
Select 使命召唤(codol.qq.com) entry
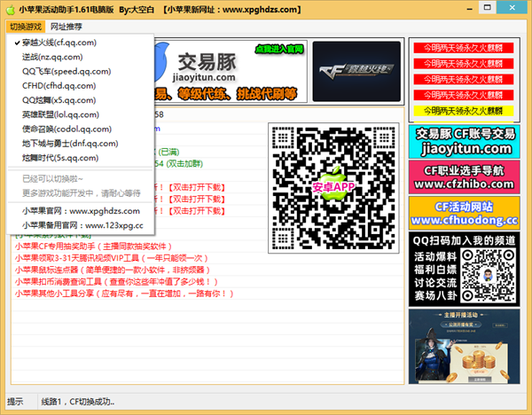[x=80, y=129]
